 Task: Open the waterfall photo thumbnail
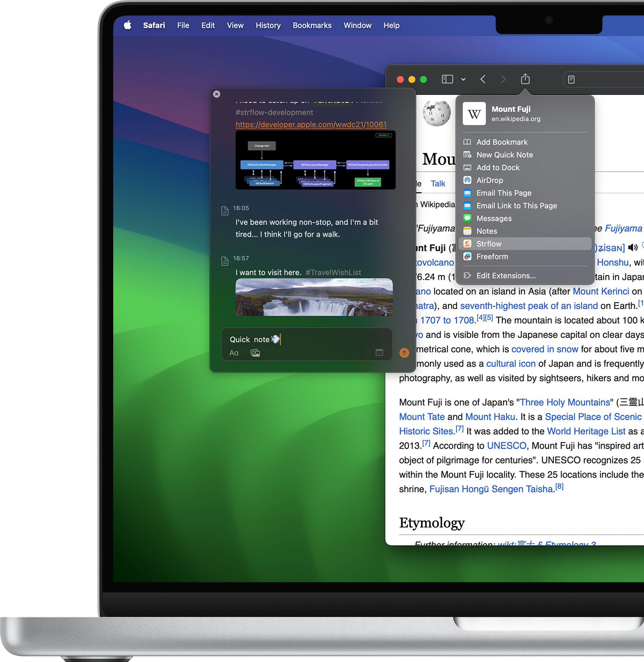point(314,297)
